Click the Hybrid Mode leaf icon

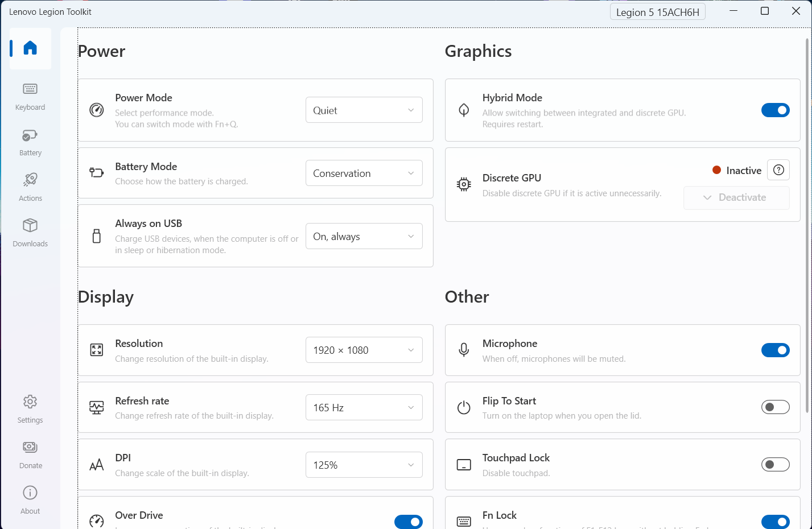[464, 110]
